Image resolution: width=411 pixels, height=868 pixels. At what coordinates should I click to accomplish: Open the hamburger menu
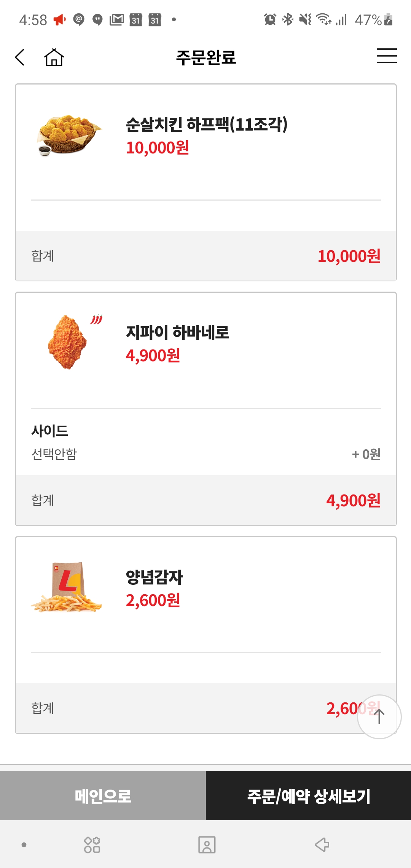[387, 56]
